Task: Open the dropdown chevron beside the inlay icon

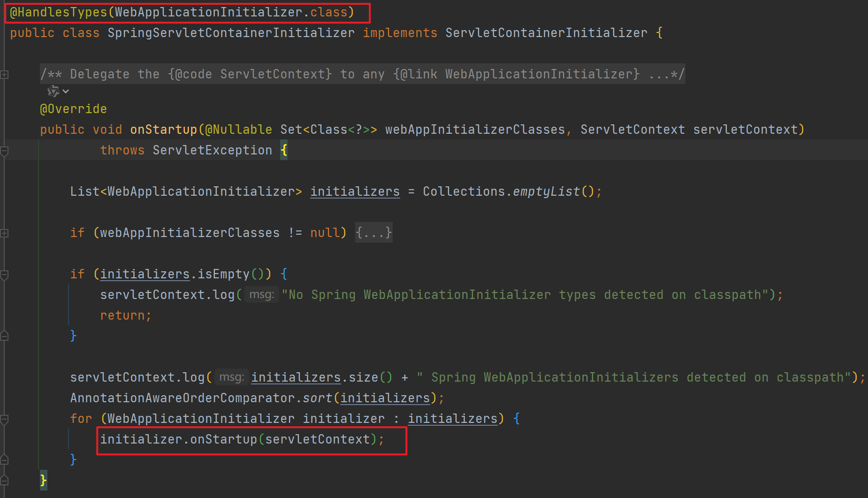Action: click(x=66, y=91)
